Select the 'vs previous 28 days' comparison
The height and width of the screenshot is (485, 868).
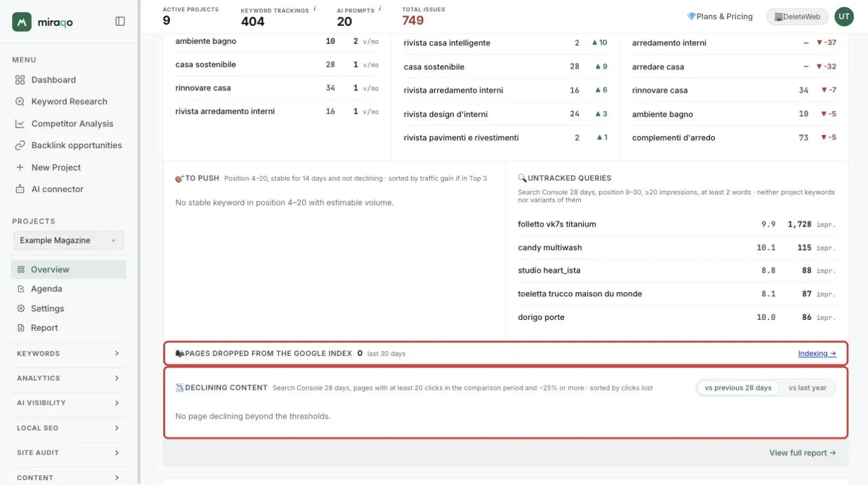[x=738, y=388]
